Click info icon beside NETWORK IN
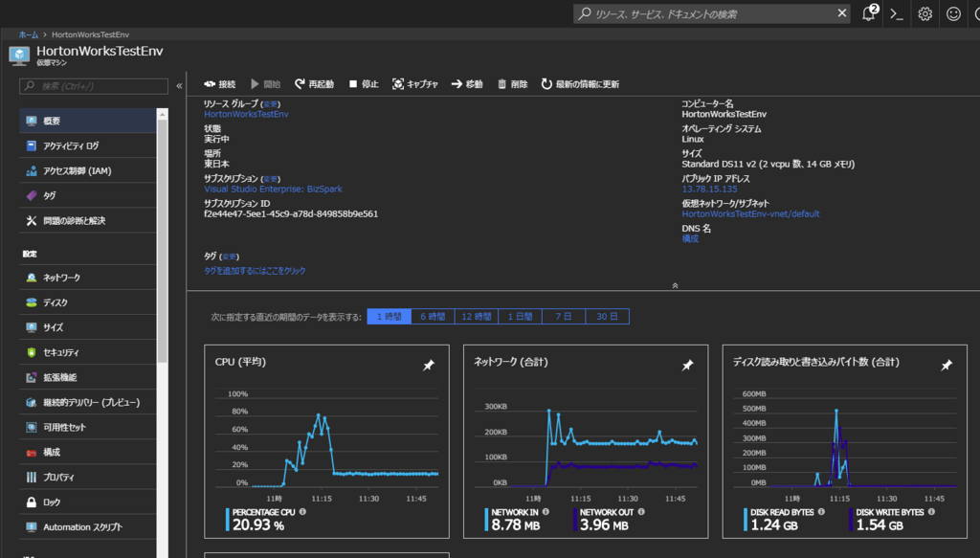The width and height of the screenshot is (980, 558). [x=546, y=512]
